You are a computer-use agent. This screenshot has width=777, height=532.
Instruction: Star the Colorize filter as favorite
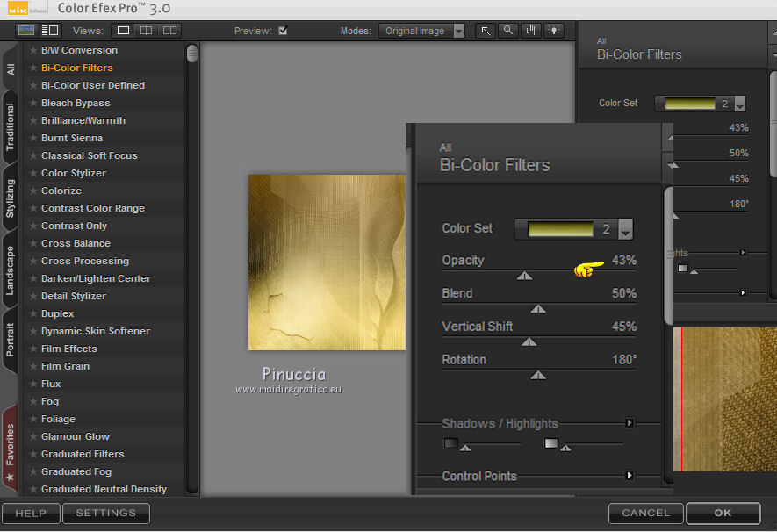[33, 191]
